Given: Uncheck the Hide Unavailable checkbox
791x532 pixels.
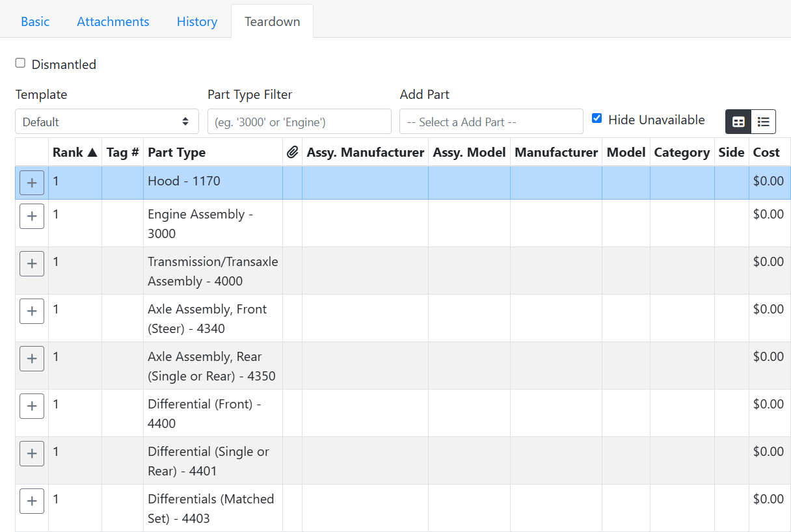Looking at the screenshot, I should point(597,118).
